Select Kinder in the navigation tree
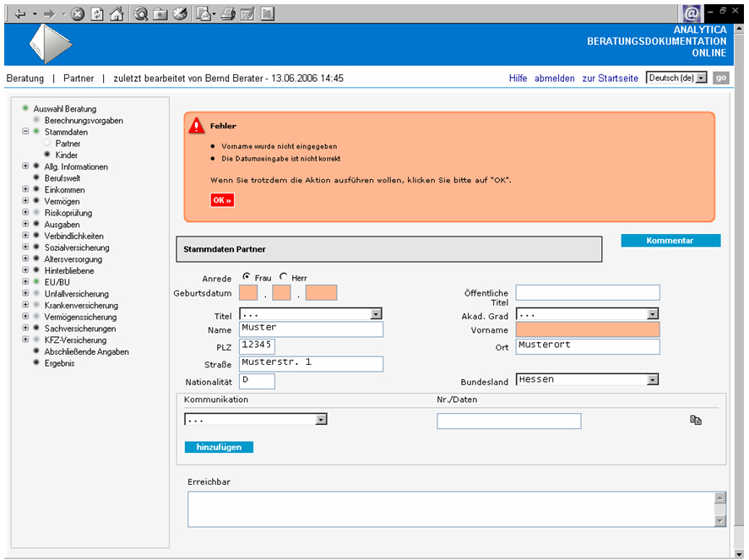 coord(67,155)
